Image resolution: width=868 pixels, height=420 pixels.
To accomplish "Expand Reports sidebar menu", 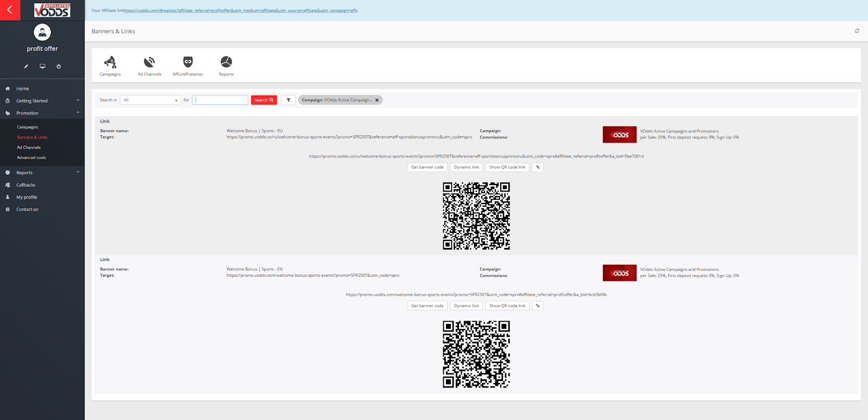I will pyautogui.click(x=42, y=173).
